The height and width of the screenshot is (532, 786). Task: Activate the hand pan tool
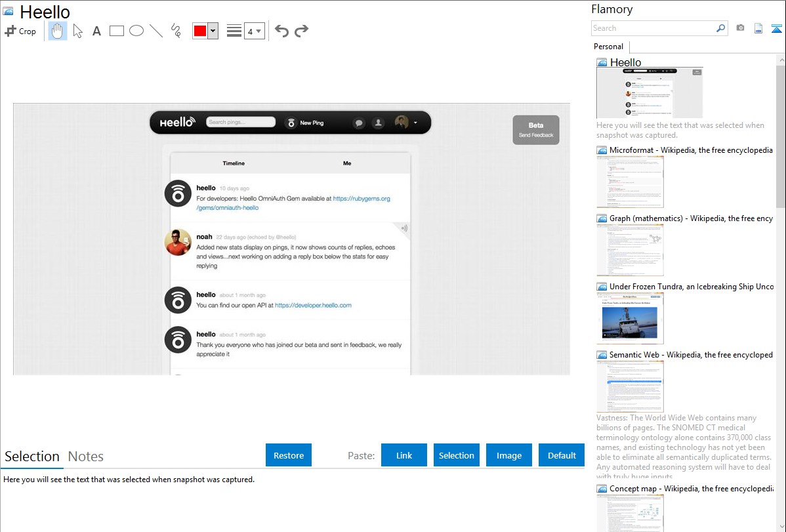tap(58, 31)
